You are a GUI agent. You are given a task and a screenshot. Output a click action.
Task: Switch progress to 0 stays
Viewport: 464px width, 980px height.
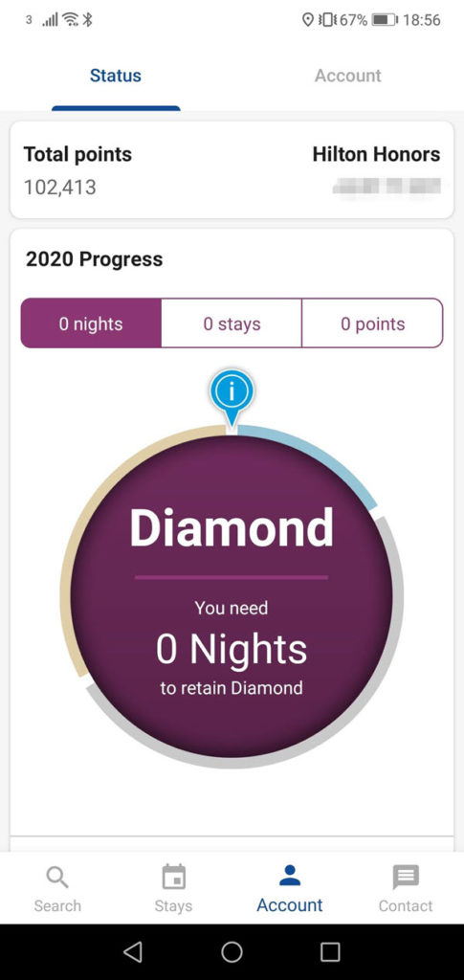232,323
